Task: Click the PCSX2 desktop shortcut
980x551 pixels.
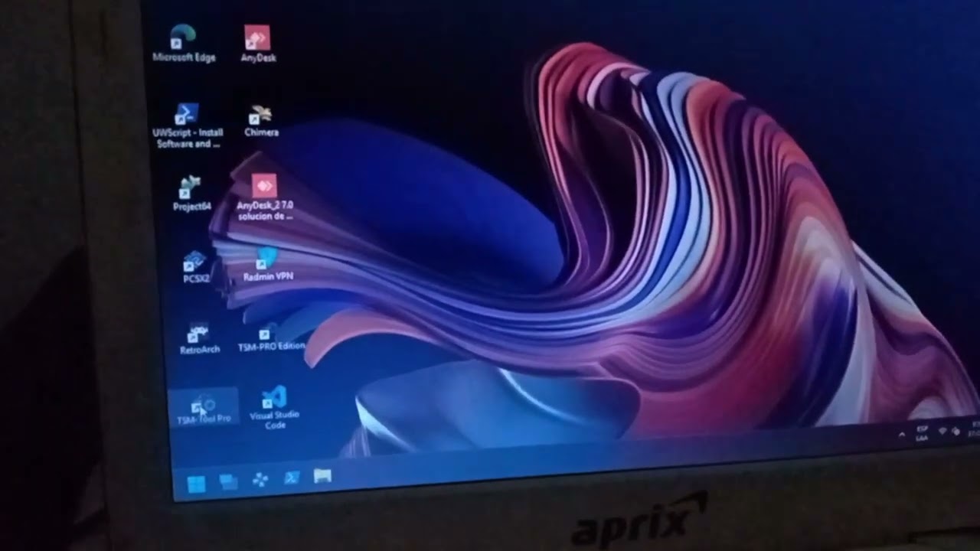Action: [196, 267]
